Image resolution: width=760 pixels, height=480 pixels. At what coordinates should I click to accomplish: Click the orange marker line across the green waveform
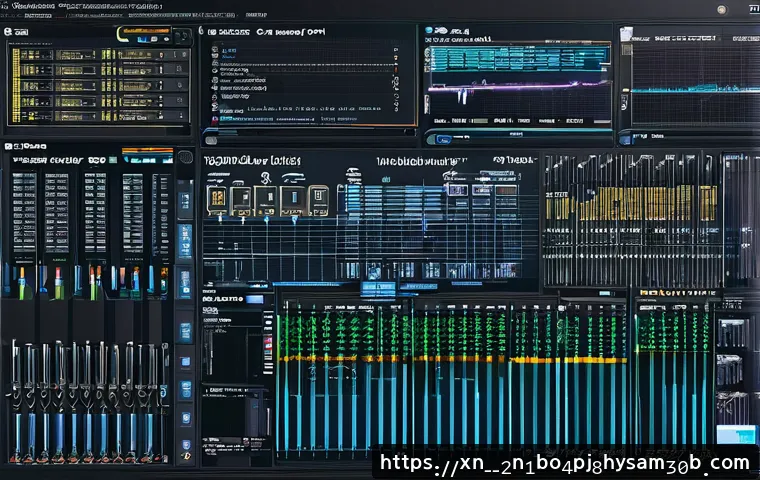click(x=451, y=359)
